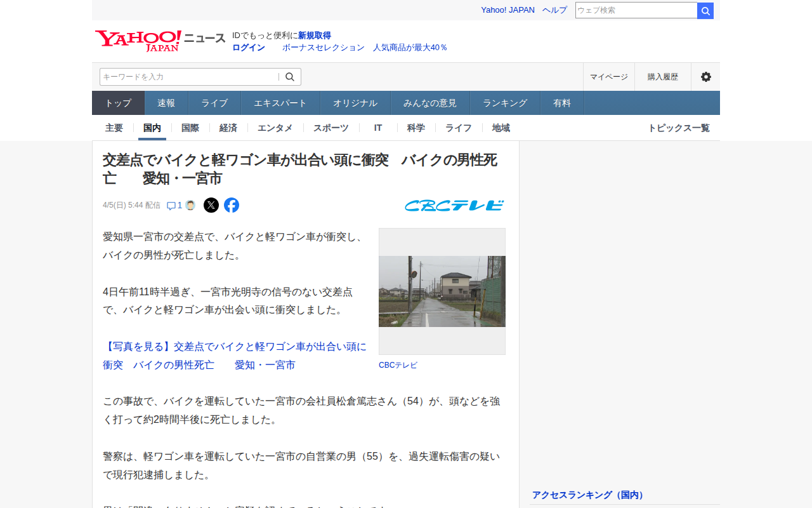The height and width of the screenshot is (508, 812).
Task: Select the ランキング tab
Action: tap(505, 103)
